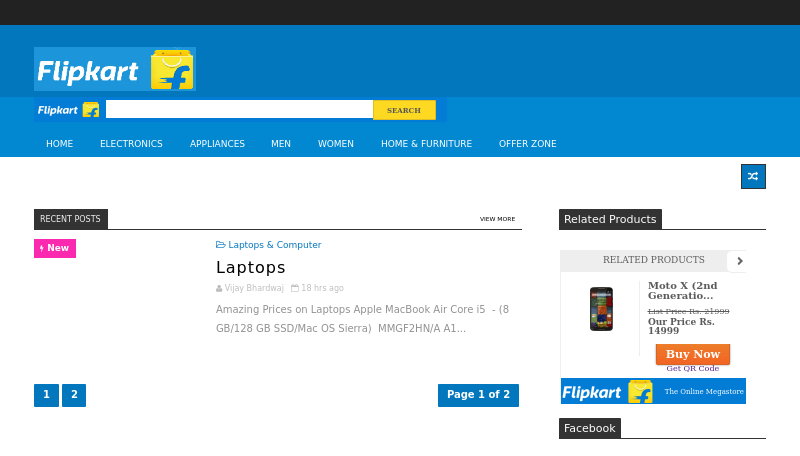Click the Moto X phone thumbnail
The width and height of the screenshot is (800, 456).
[601, 309]
